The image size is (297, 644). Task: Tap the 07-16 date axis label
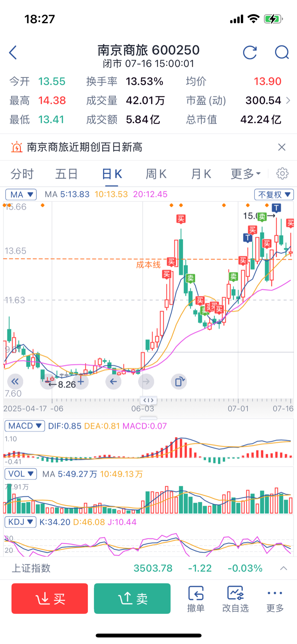coord(283,409)
